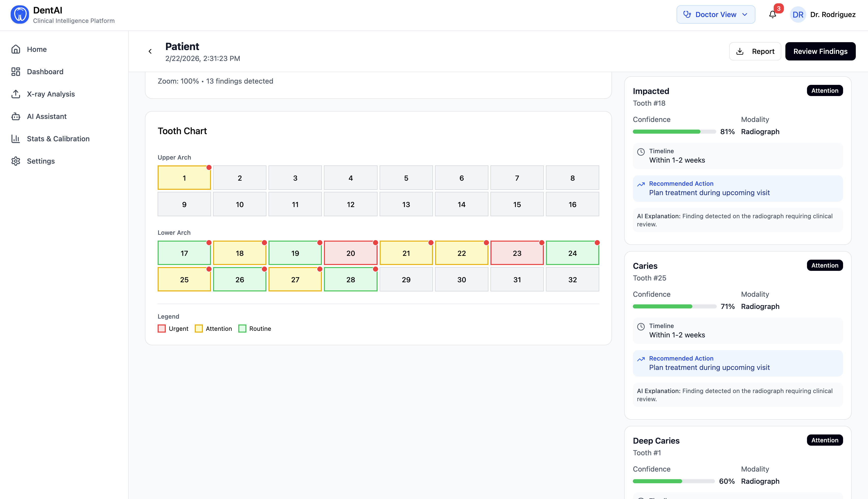The height and width of the screenshot is (499, 868).
Task: Click the AI Assistant robot icon
Action: [x=16, y=117]
